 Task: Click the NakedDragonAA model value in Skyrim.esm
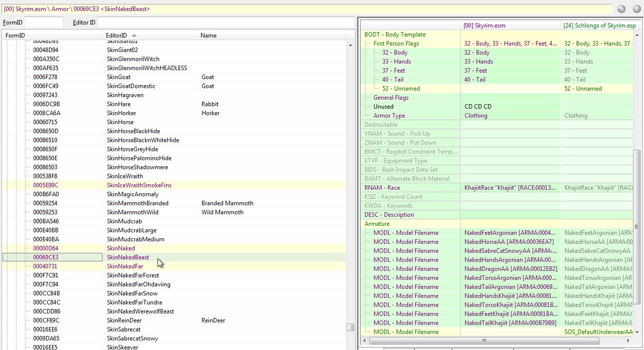(510, 269)
